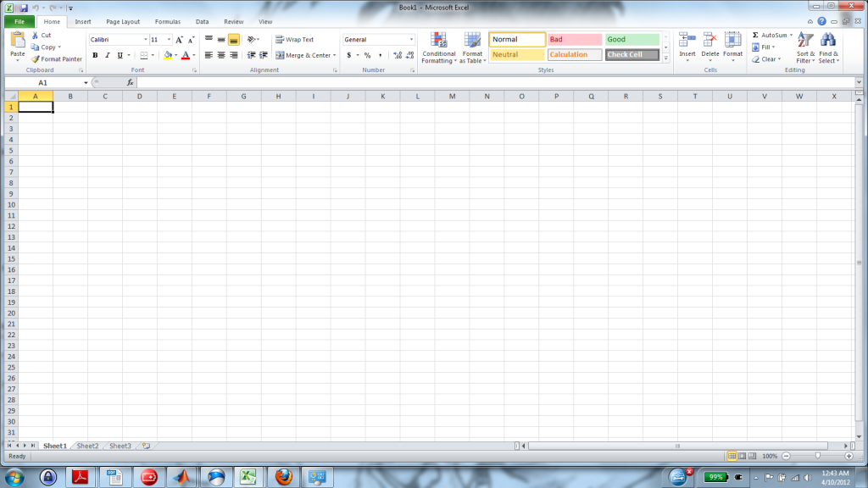
Task: Open MATLAB from the taskbar
Action: [x=182, y=476]
